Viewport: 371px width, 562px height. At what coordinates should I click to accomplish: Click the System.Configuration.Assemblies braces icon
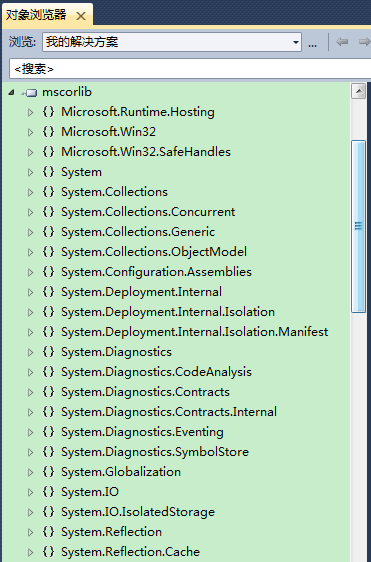(48, 272)
